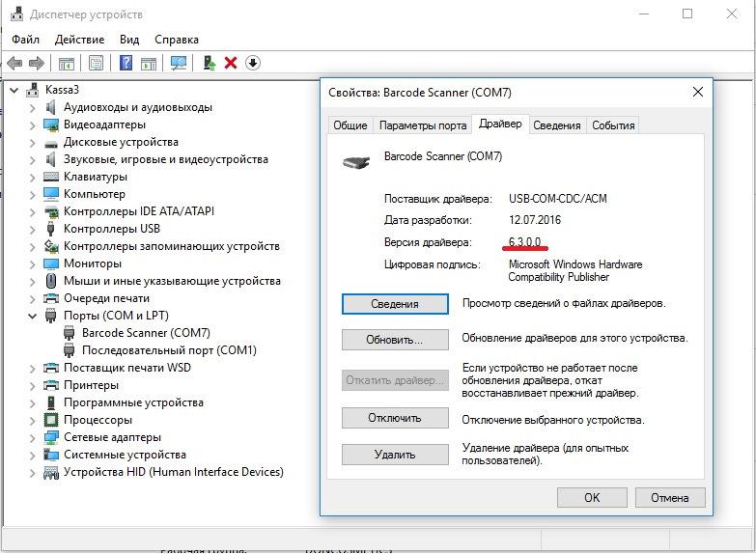Expand Аудиовходы и аудиовыходы
The width and height of the screenshot is (756, 554).
coord(32,107)
